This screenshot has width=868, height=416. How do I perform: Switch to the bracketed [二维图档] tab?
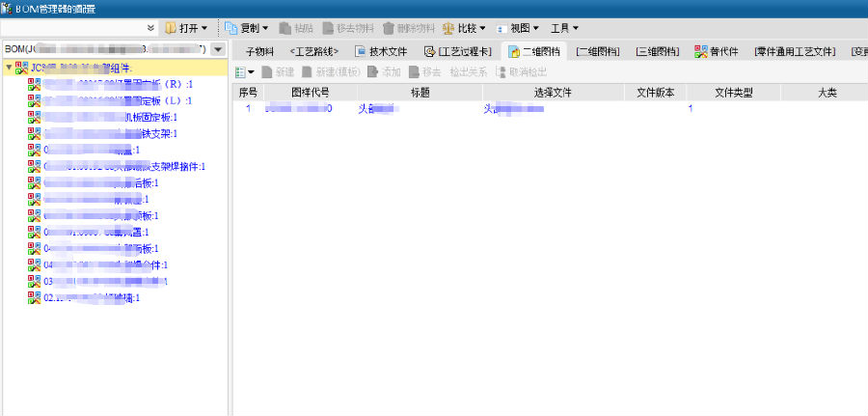point(597,51)
